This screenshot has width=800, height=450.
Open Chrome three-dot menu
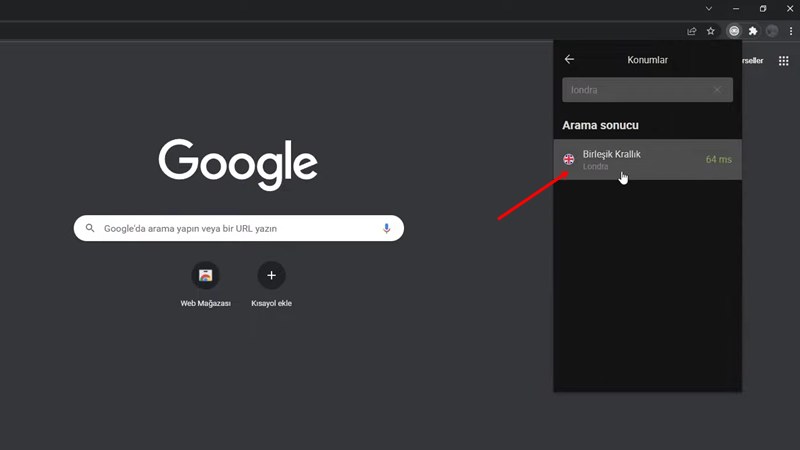[x=791, y=31]
